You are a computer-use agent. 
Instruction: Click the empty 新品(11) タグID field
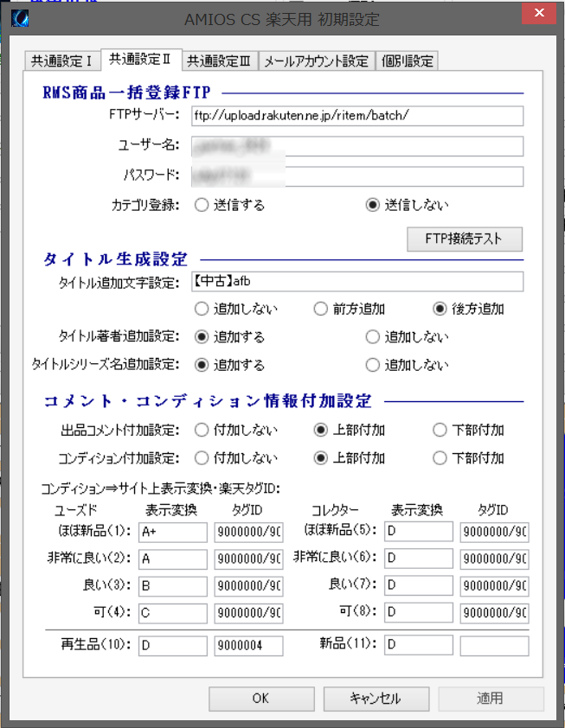point(494,645)
